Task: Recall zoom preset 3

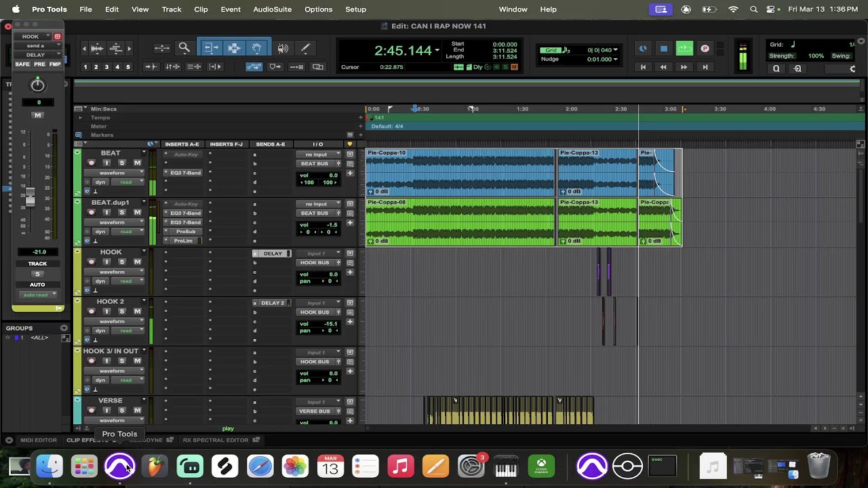Action: (x=106, y=67)
